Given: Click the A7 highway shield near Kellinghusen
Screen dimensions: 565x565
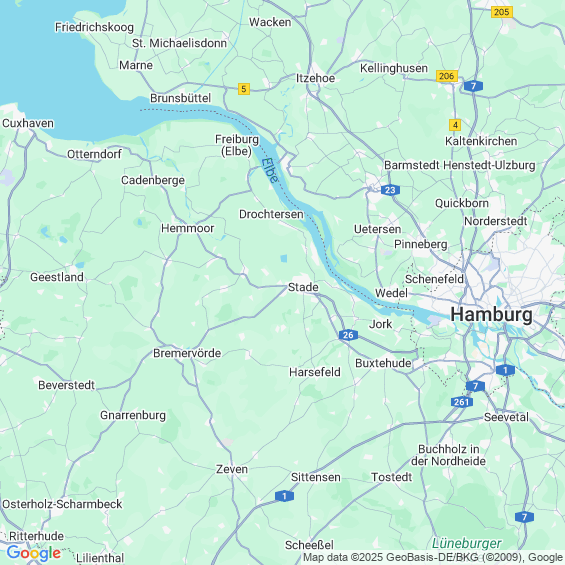Looking at the screenshot, I should [x=473, y=86].
